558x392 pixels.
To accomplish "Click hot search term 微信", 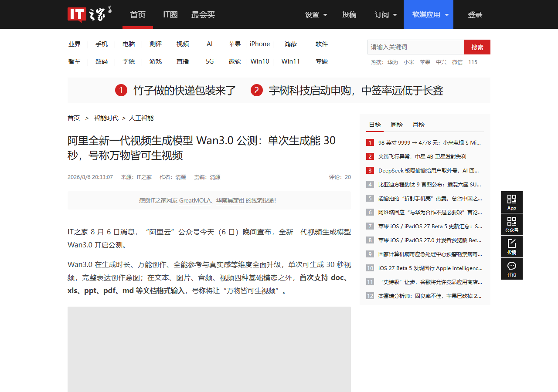I will 457,62.
